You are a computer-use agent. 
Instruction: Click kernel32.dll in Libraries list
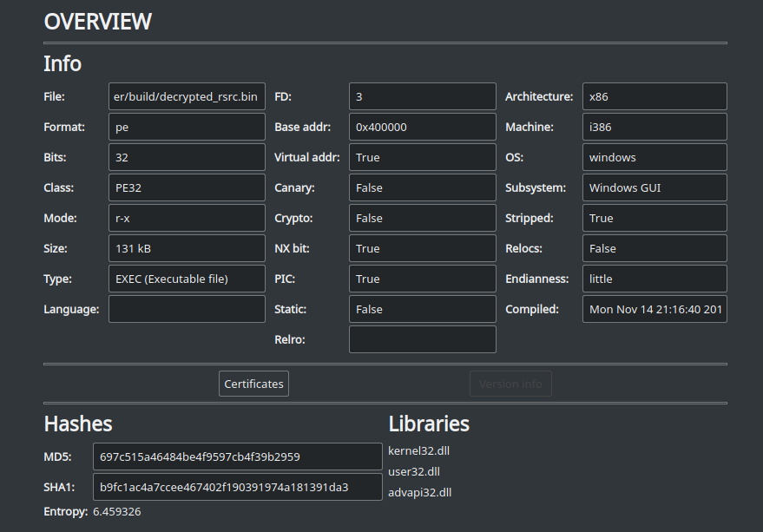[419, 450]
